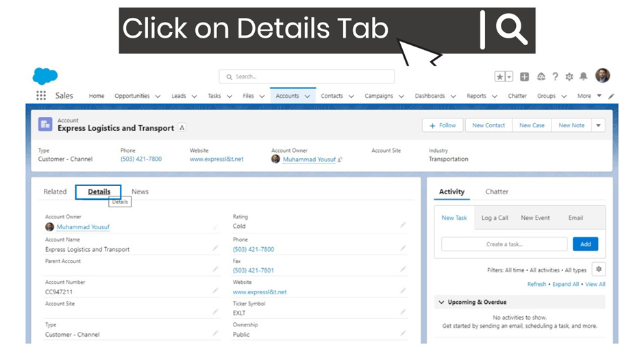Go to the Home tab

97,96
